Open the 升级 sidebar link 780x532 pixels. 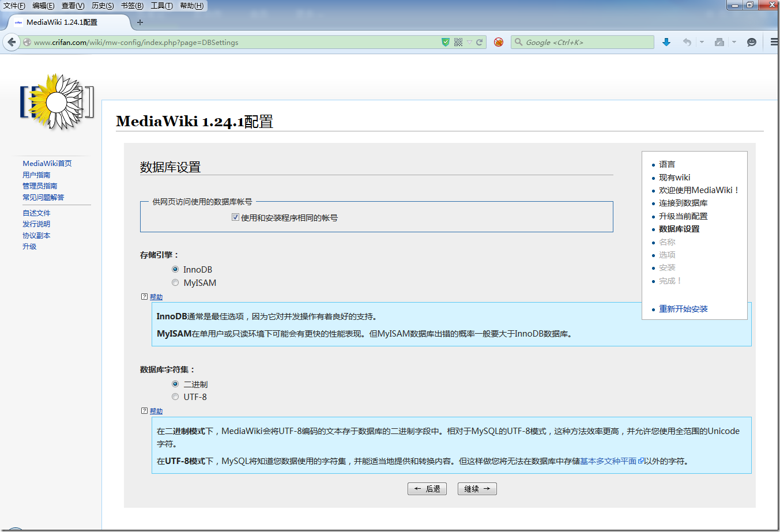pyautogui.click(x=29, y=246)
